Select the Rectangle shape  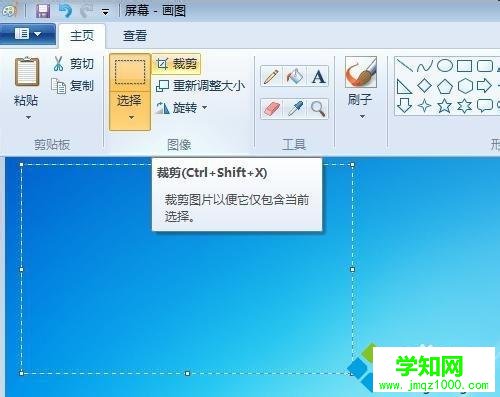[464, 66]
